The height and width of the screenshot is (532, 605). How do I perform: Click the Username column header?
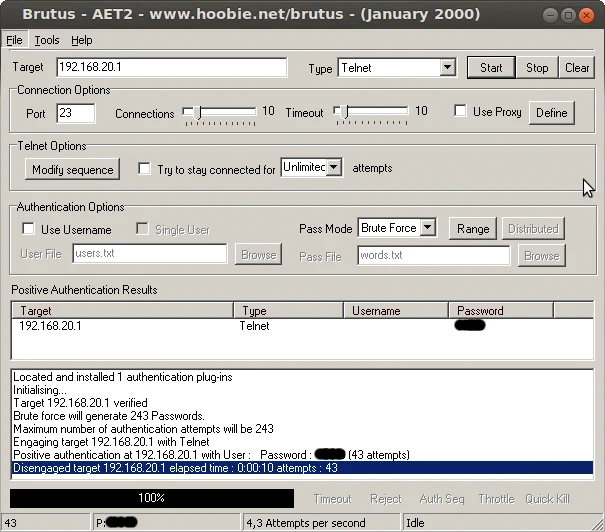tap(395, 311)
